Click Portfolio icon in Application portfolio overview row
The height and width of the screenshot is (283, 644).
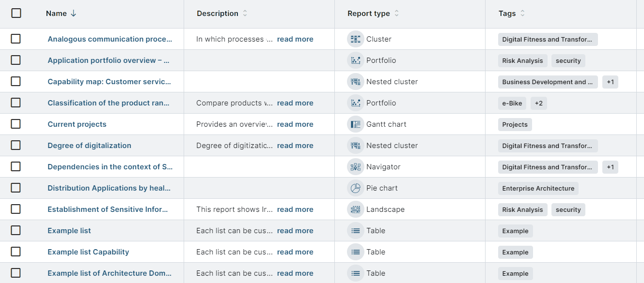click(x=356, y=60)
